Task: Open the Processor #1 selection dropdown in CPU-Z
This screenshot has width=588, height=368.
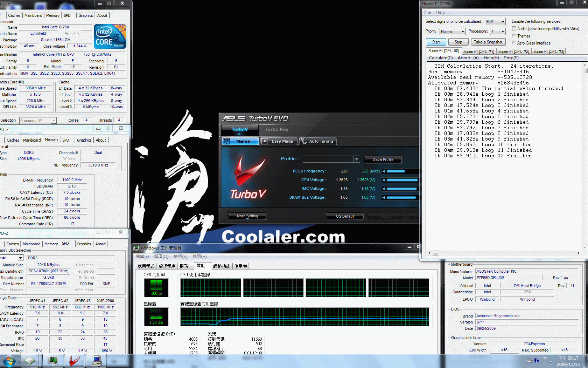Action: click(x=38, y=121)
